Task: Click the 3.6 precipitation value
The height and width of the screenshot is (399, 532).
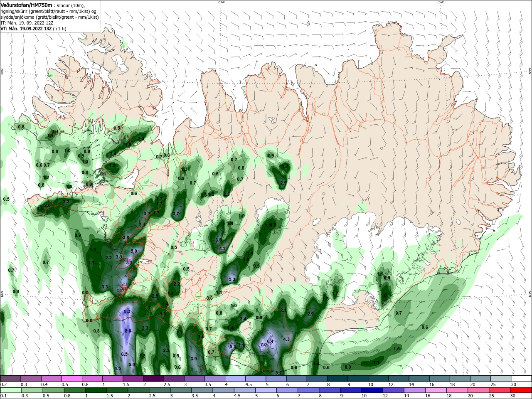Action: click(219, 240)
